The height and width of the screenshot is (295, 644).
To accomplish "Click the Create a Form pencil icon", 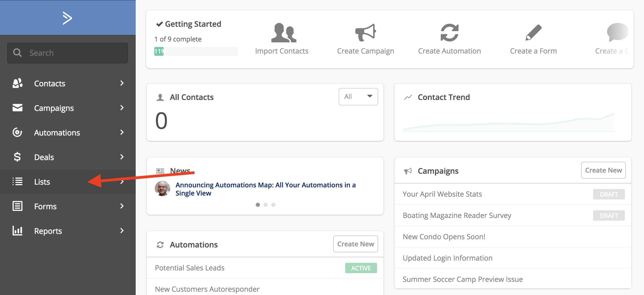I will click(x=533, y=33).
